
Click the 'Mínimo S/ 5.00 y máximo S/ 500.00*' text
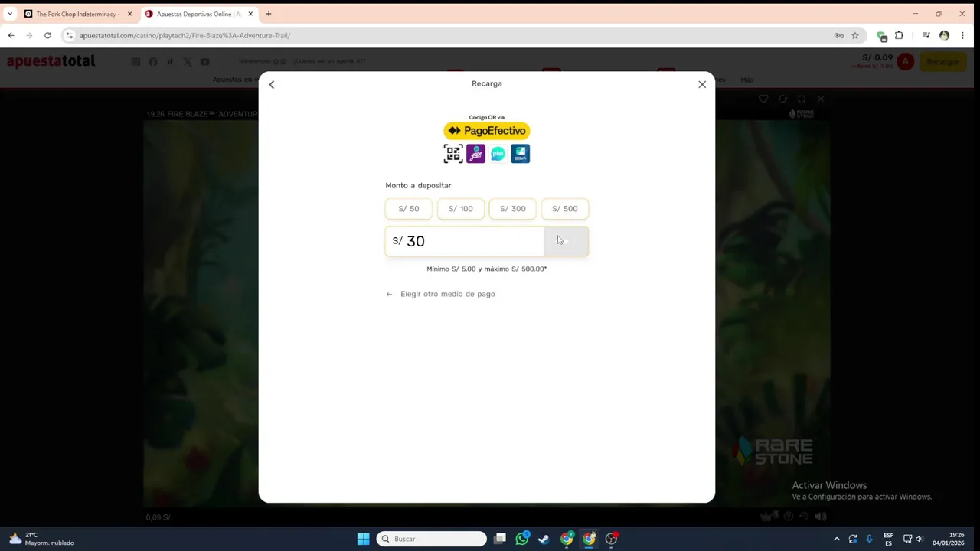(487, 269)
